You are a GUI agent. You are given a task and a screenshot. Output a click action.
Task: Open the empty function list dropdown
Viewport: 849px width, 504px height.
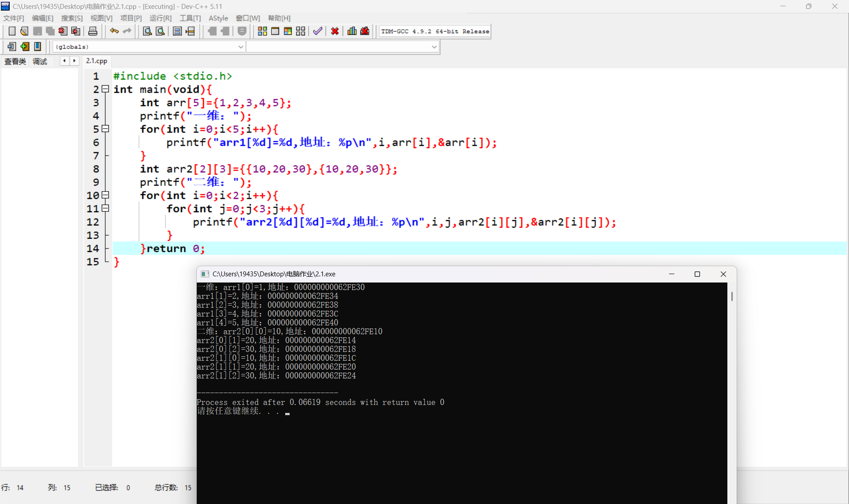coord(434,47)
